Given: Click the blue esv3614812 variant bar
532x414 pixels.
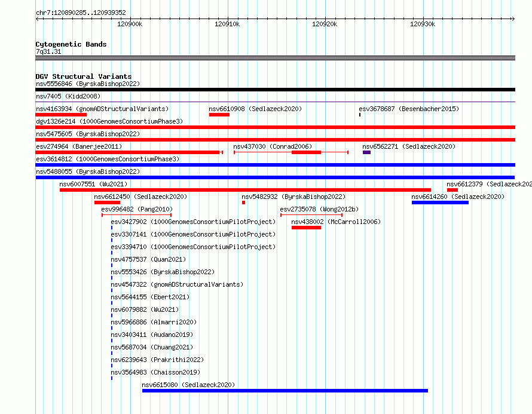Looking at the screenshot, I should pyautogui.click(x=275, y=165).
